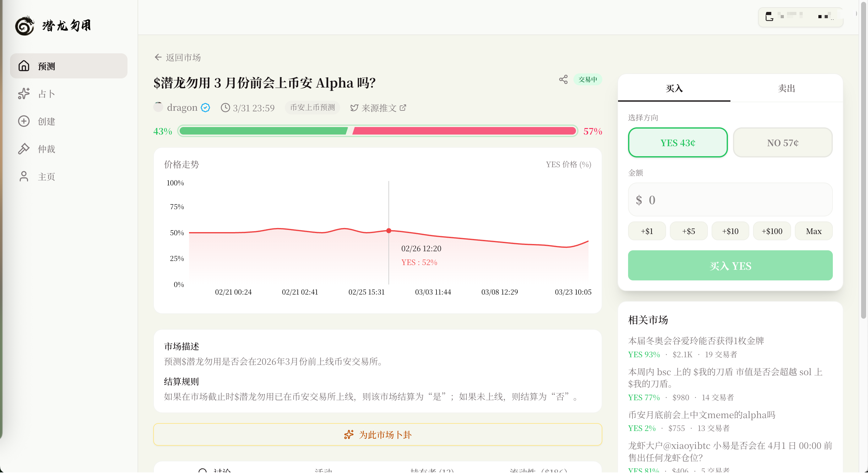
Task: Open the 来源推文 source tweet link
Action: [x=378, y=108]
